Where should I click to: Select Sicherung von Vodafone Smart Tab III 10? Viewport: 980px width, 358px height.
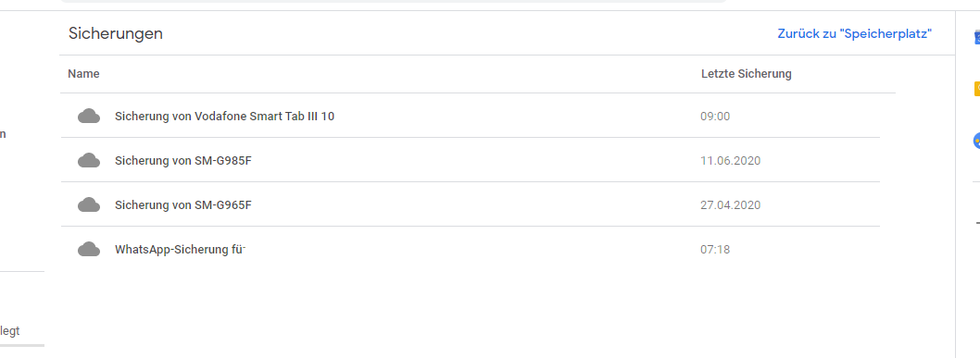click(x=470, y=116)
